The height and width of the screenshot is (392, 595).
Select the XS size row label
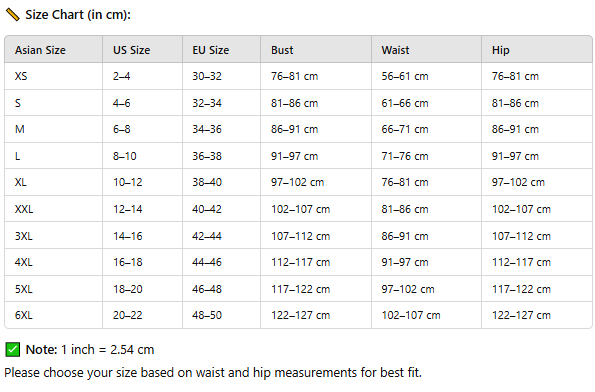[x=54, y=76]
